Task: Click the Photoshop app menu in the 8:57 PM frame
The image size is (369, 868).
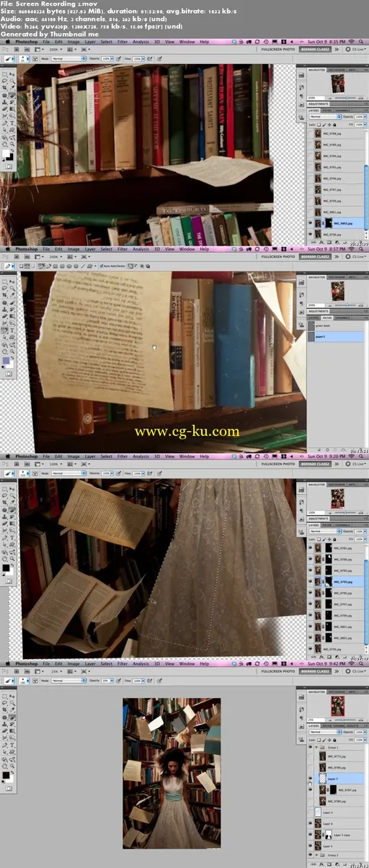Action: point(27,249)
